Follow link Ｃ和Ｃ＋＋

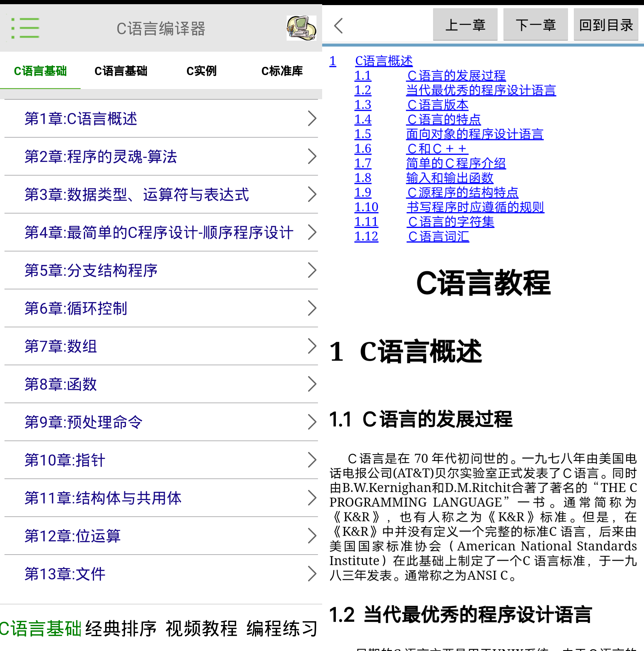(x=437, y=148)
